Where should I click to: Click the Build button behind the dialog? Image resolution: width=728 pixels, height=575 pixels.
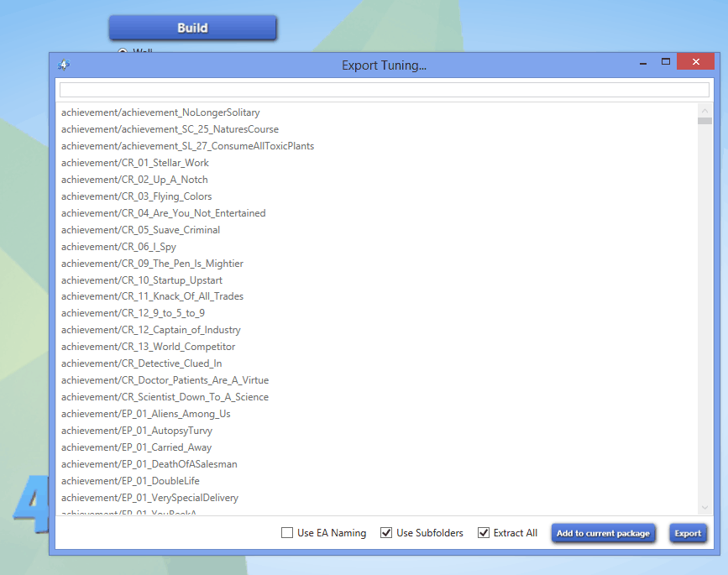(192, 28)
